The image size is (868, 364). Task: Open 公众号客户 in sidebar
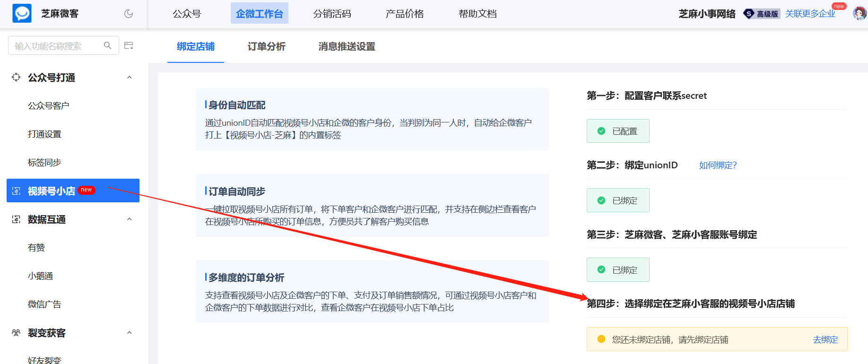click(x=48, y=105)
